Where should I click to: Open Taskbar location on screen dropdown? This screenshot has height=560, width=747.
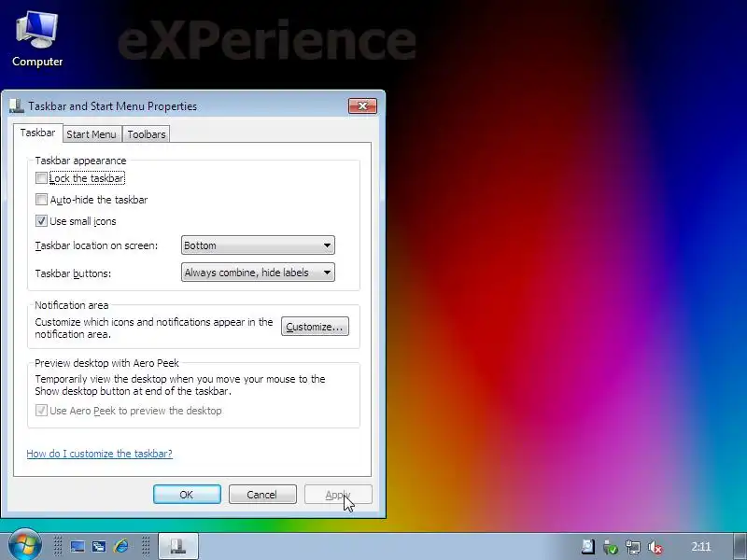(x=258, y=245)
